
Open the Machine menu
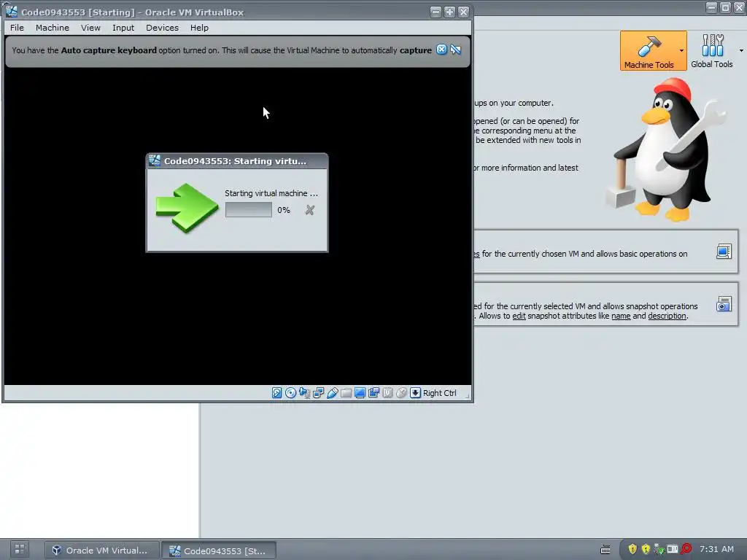(x=53, y=28)
